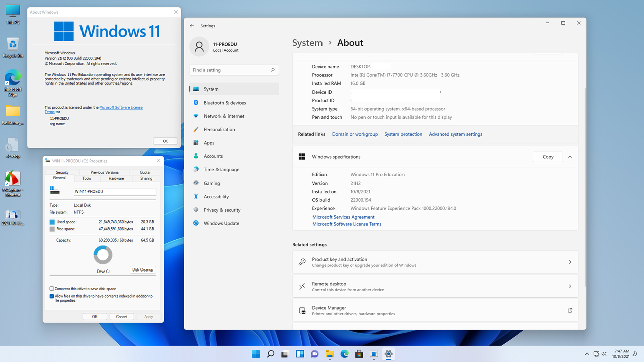Open the Remote desktop settings page
The height and width of the screenshot is (362, 644).
pos(435,287)
